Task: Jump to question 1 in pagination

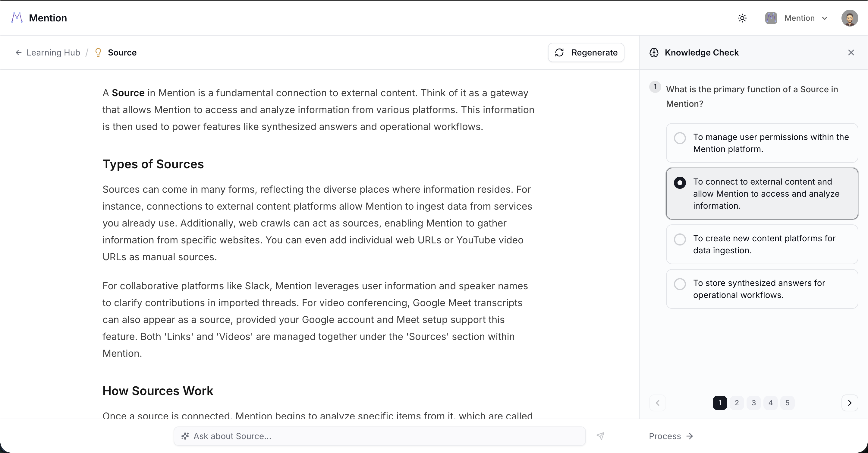Action: 720,403
